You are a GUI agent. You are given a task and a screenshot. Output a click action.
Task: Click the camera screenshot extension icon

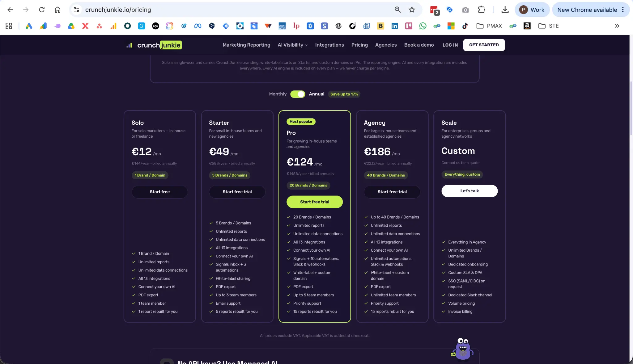click(x=465, y=10)
